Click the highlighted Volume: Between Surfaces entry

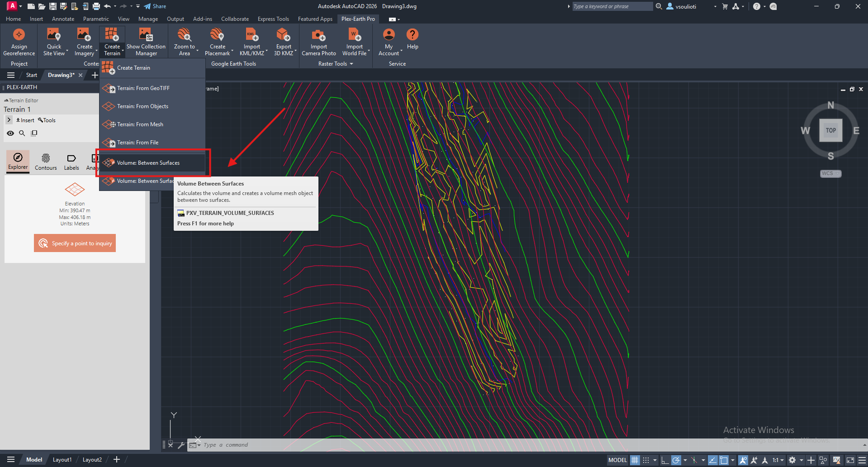tap(152, 163)
